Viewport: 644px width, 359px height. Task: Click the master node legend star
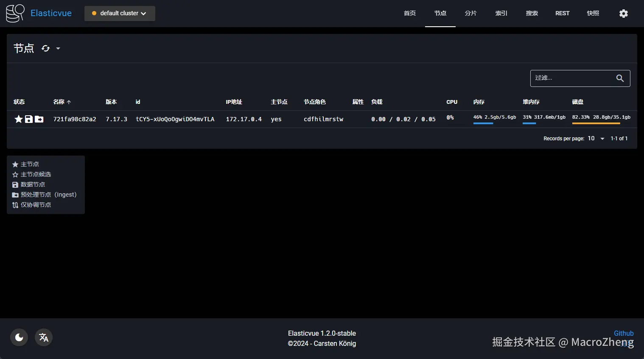(x=15, y=164)
